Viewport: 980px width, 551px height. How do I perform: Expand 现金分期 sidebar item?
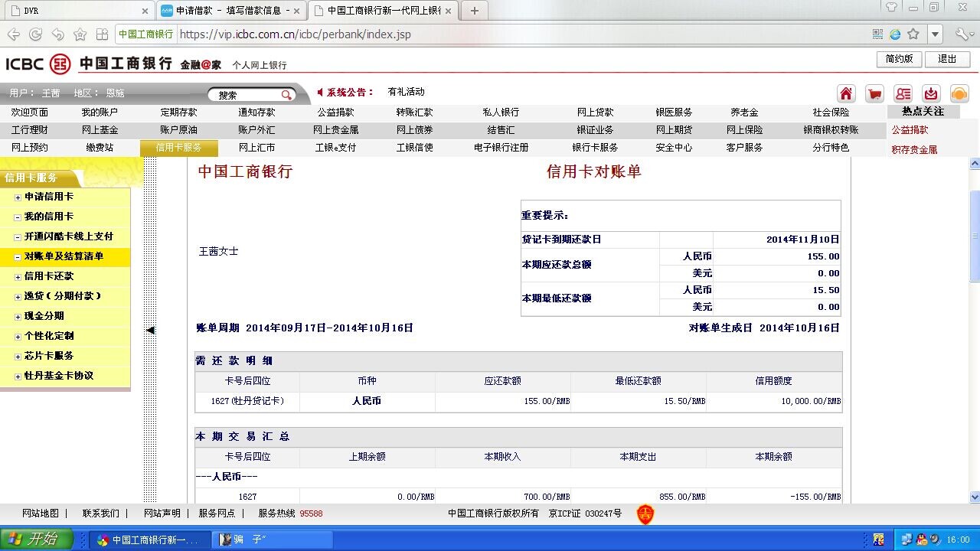(18, 316)
